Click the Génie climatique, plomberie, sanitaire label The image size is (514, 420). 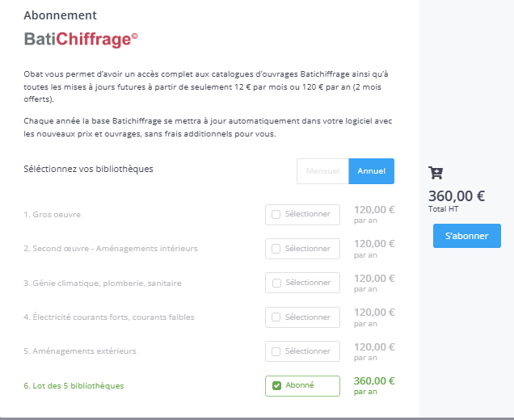(x=103, y=283)
